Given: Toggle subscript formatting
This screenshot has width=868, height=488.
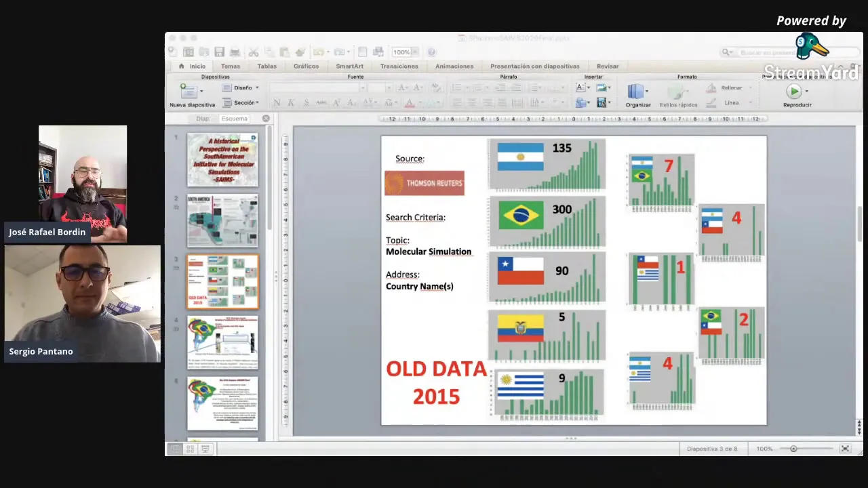Looking at the screenshot, I should click(352, 103).
